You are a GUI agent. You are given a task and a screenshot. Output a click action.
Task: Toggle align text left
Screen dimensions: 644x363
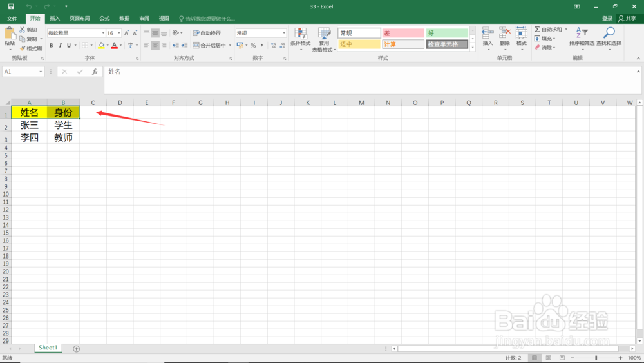pyautogui.click(x=146, y=45)
